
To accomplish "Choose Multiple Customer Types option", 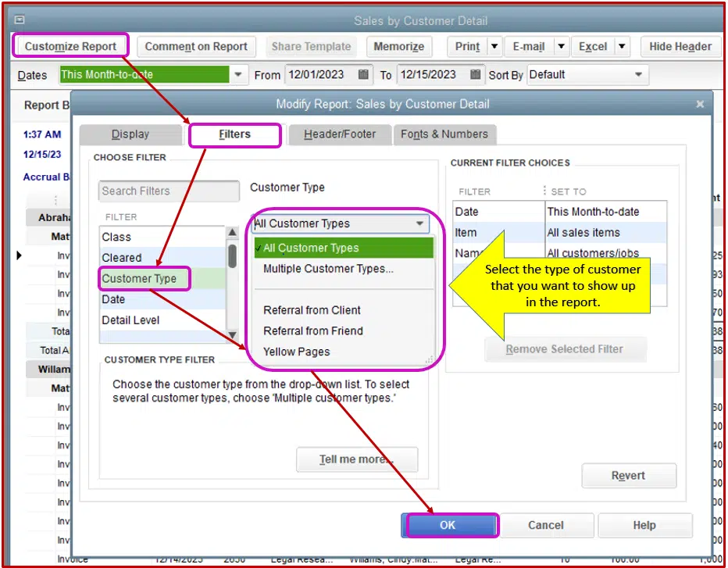I will 344,269.
